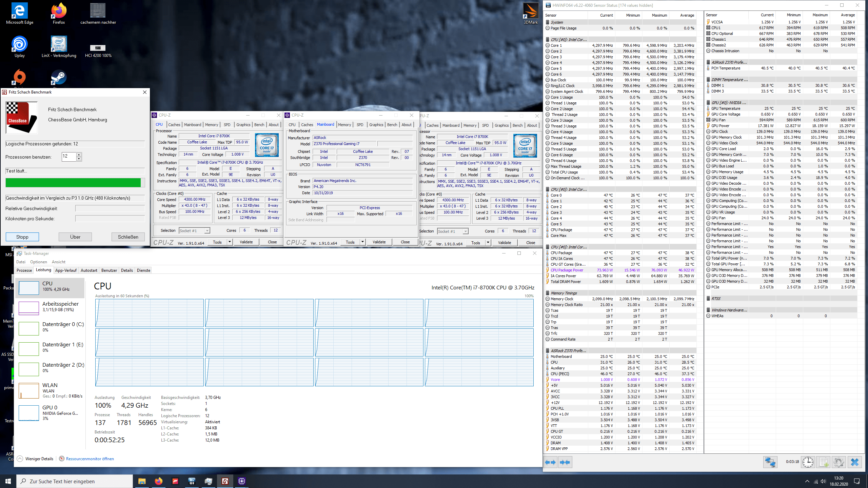
Task: Increase Fritz processor count with up arrow
Action: tap(79, 155)
